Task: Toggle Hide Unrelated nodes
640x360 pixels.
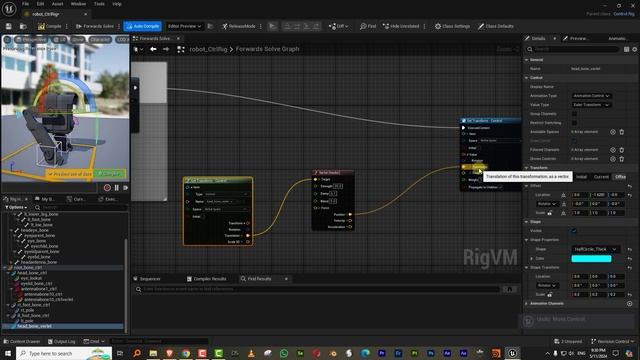Action: point(401,26)
